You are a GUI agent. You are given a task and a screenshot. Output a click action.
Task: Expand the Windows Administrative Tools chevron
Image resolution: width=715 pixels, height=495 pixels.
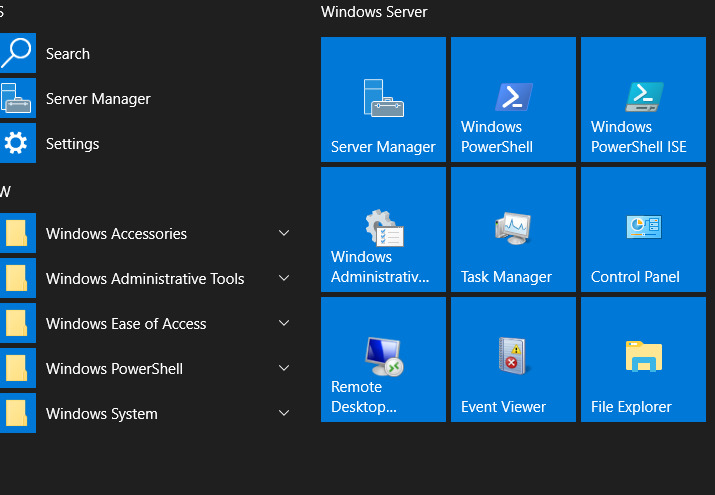284,278
